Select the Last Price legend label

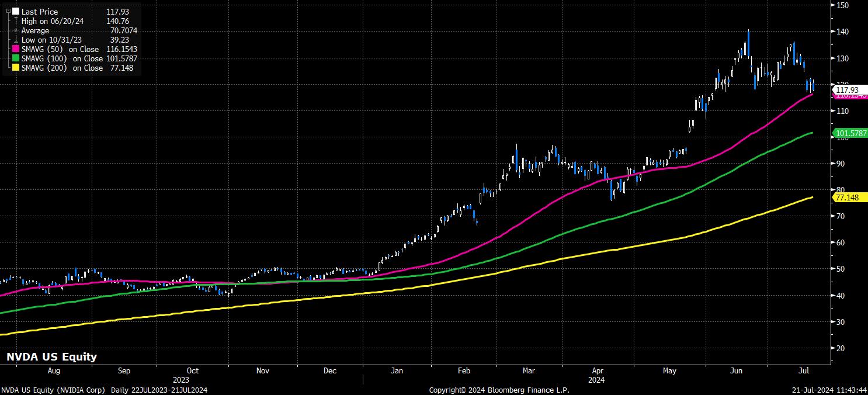click(x=39, y=11)
